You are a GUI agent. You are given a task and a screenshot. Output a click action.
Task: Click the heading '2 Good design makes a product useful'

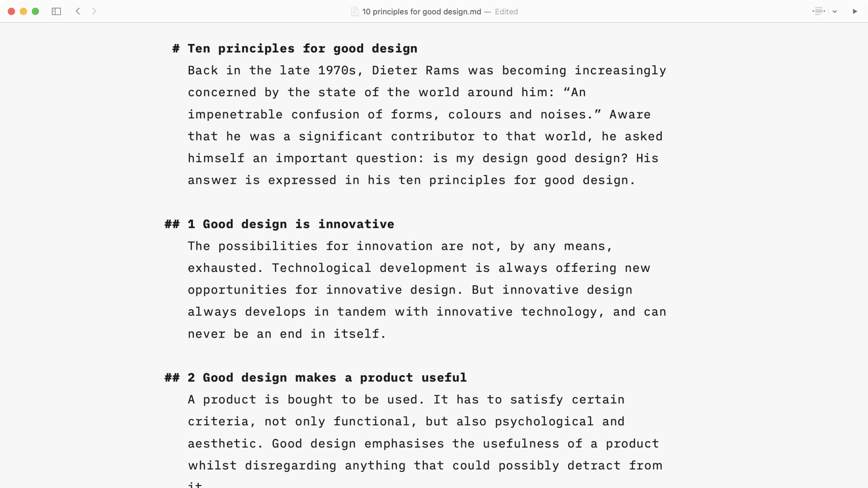pyautogui.click(x=326, y=377)
